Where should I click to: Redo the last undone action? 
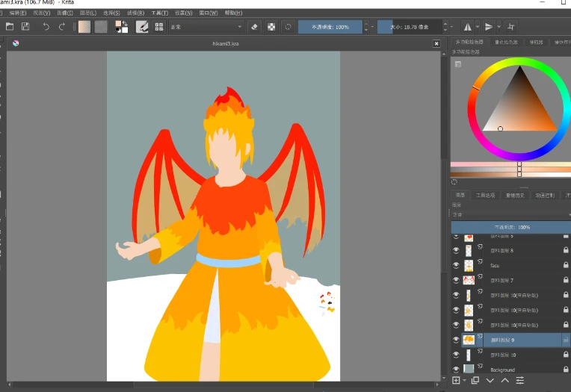(x=62, y=27)
